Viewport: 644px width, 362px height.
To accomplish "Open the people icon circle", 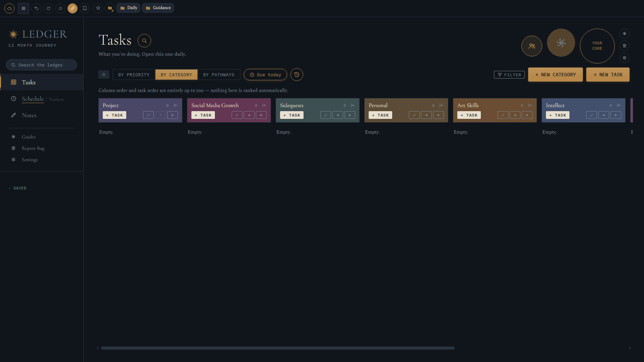I will [x=532, y=46].
